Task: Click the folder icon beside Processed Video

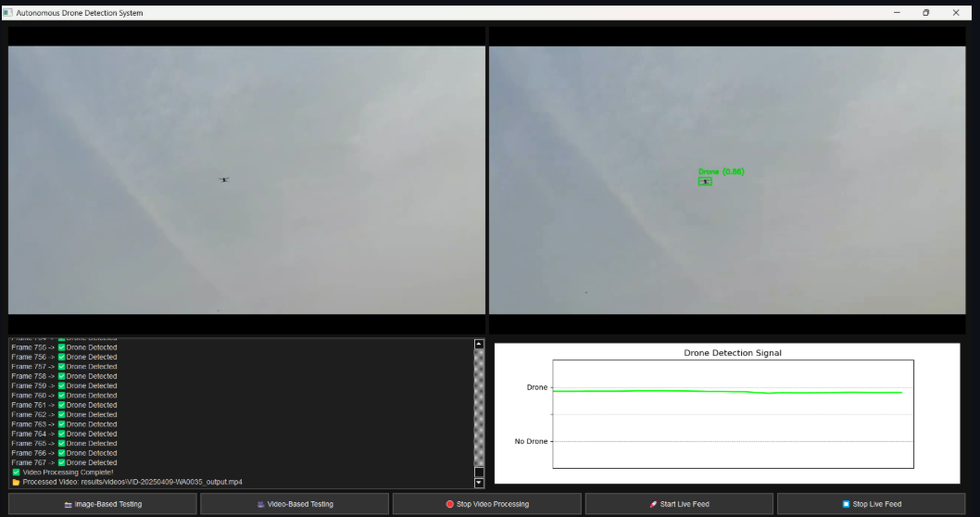Action: [x=17, y=482]
